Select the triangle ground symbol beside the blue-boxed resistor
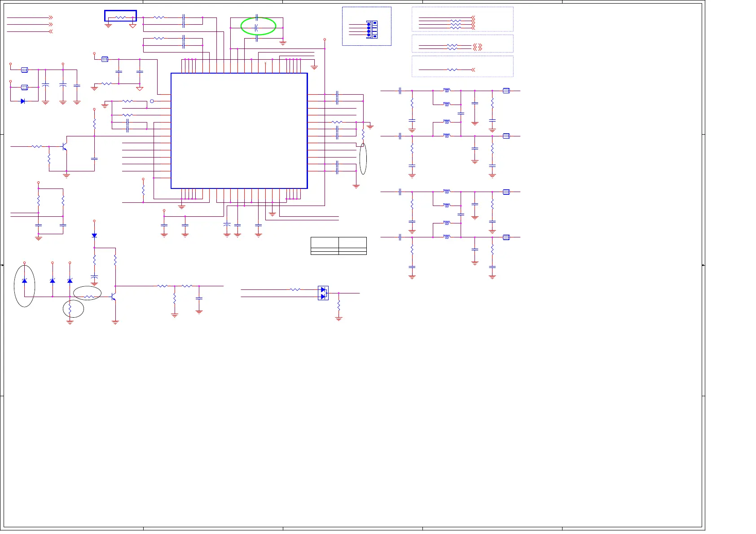 pos(133,26)
